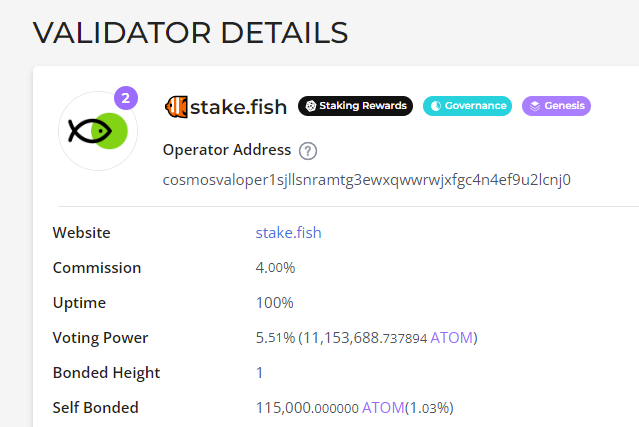Click the Governance badge
The image size is (639, 427).
(467, 106)
